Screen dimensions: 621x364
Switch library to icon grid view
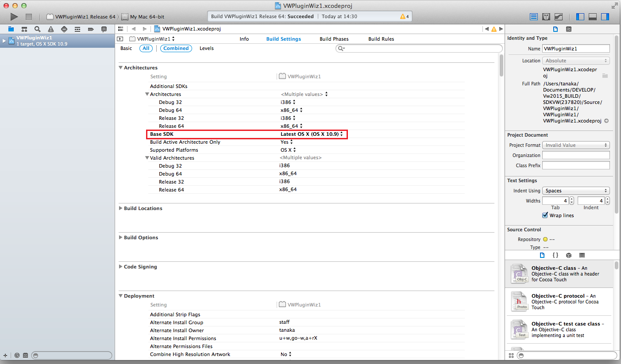click(511, 355)
